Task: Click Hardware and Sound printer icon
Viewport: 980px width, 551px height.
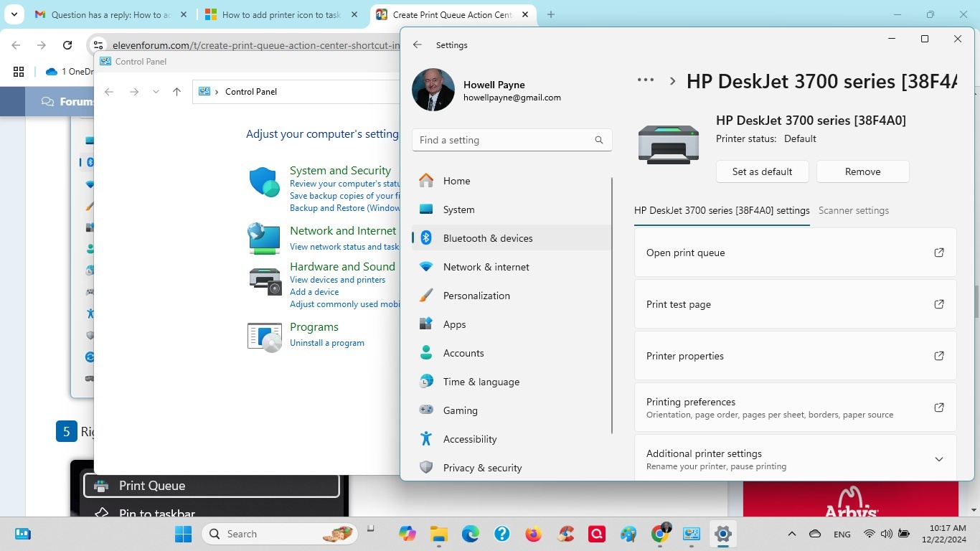Action: point(265,281)
